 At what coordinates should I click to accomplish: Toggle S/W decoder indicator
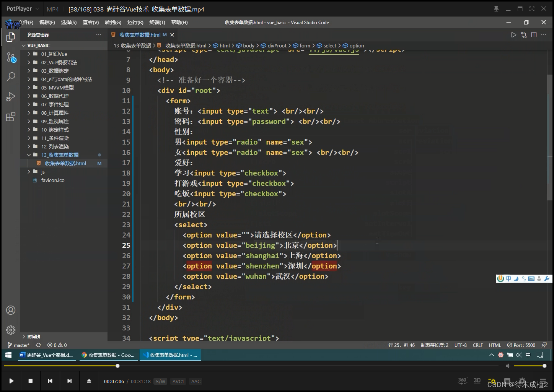160,381
